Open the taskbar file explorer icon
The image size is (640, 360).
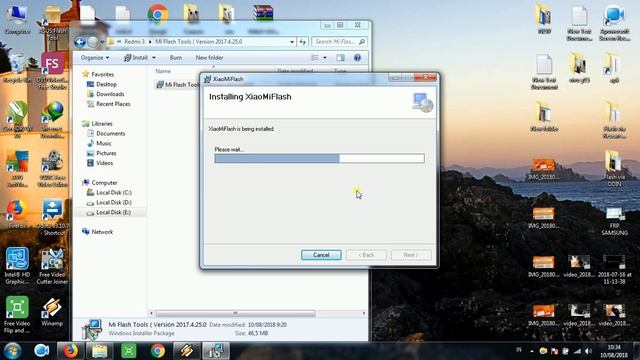click(99, 351)
